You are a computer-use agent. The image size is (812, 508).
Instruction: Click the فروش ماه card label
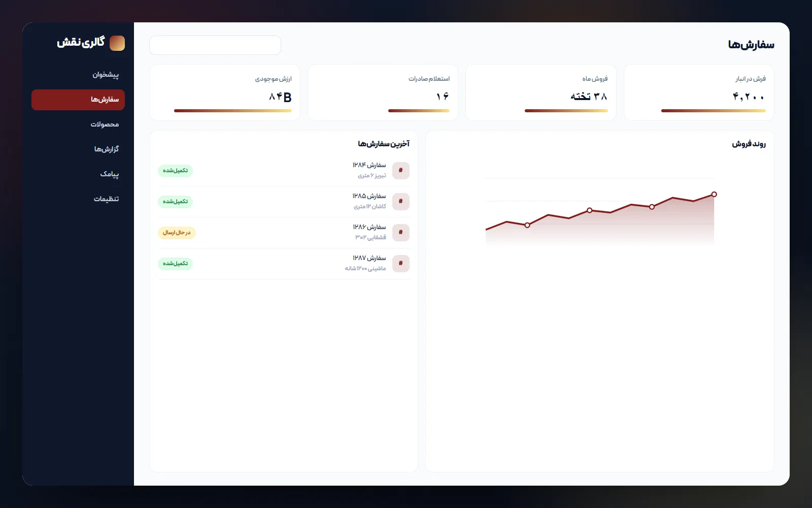(595, 79)
